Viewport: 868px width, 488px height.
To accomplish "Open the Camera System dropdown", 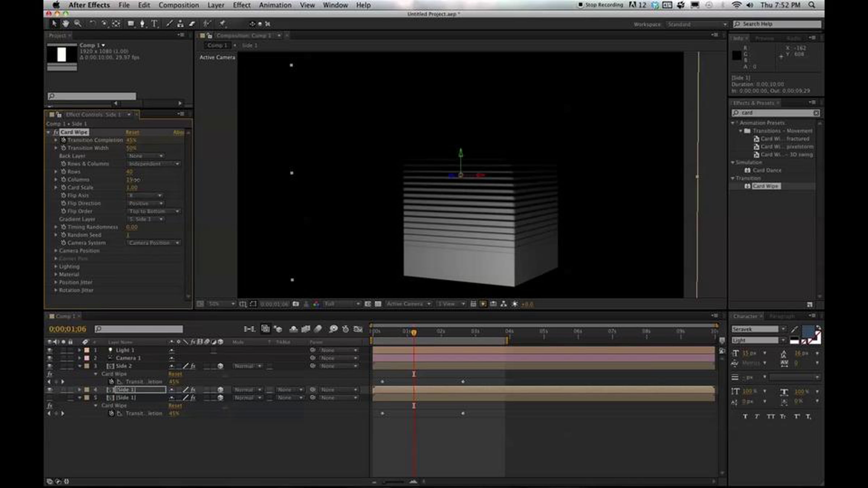I will (154, 243).
